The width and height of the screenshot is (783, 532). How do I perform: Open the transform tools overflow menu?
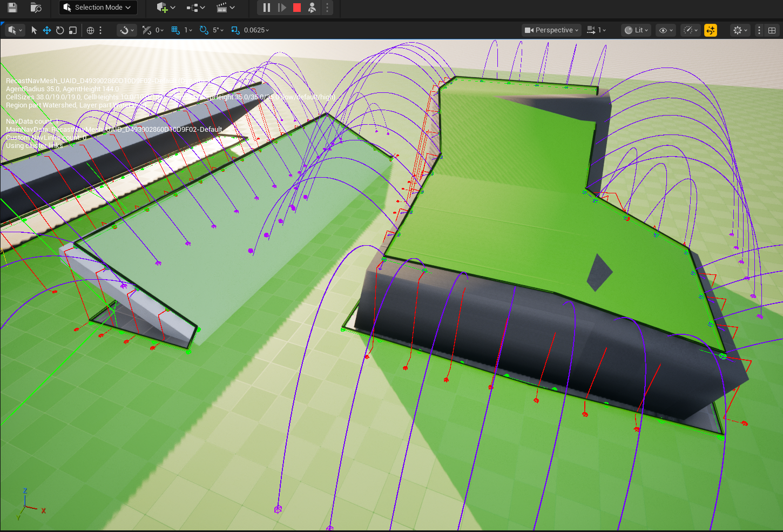(x=100, y=30)
